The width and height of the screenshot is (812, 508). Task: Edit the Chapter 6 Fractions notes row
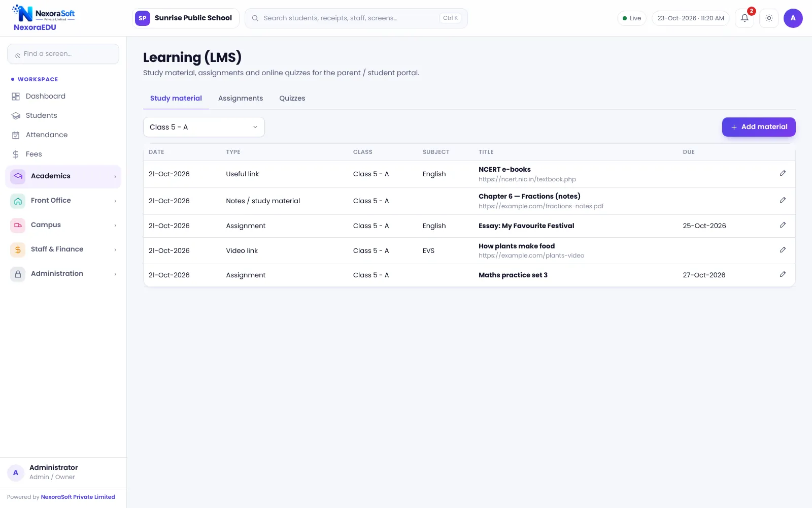tap(783, 200)
